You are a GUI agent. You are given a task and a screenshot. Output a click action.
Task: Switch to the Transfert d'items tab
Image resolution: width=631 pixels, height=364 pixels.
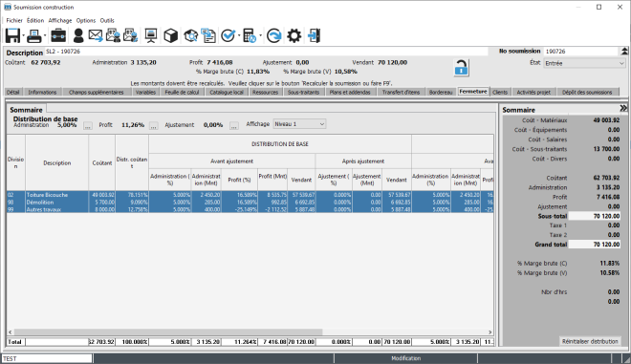(401, 92)
